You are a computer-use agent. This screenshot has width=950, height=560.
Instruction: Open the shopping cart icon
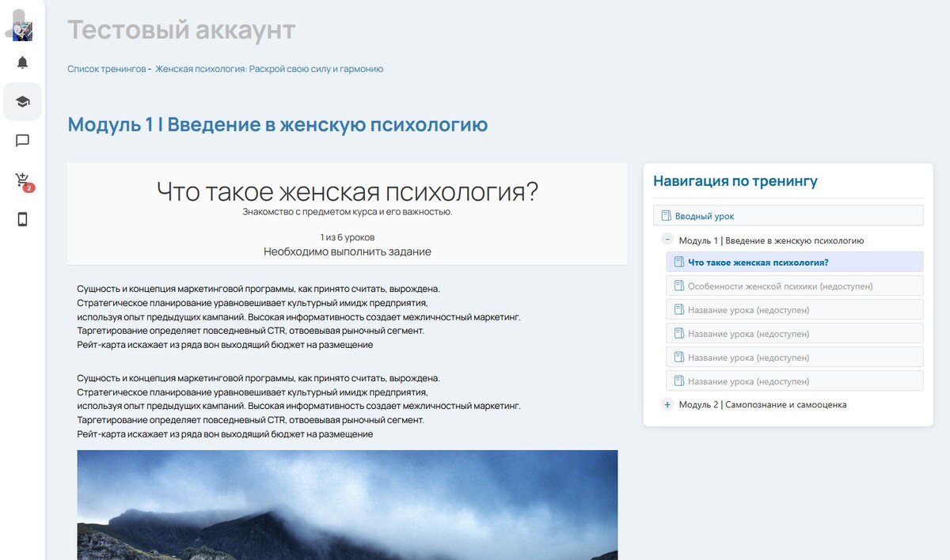coord(22,180)
